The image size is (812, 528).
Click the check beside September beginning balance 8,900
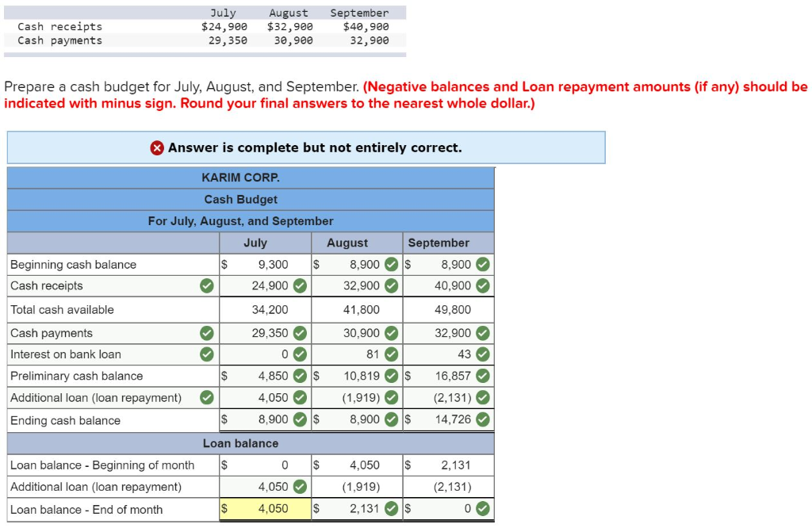coord(483,265)
